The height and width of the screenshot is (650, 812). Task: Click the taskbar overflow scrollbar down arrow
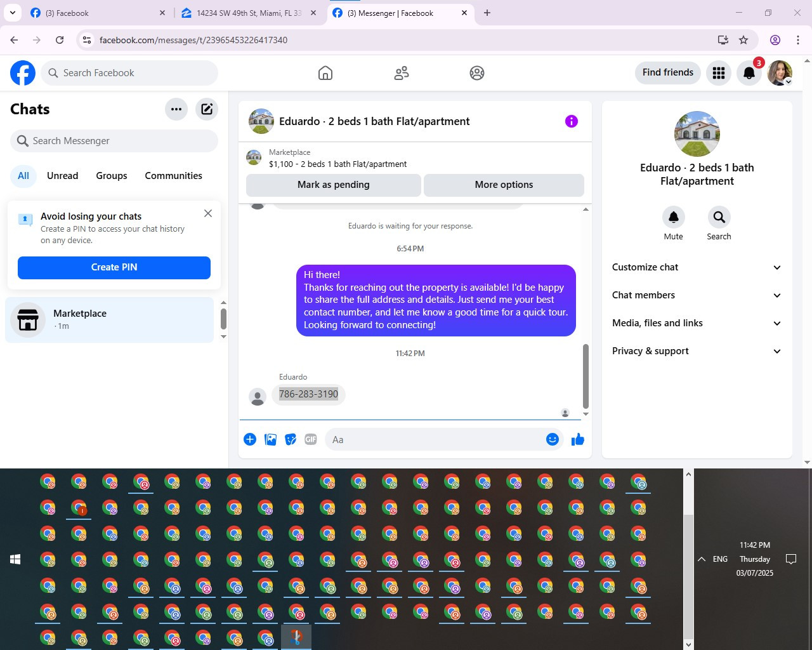click(x=688, y=644)
